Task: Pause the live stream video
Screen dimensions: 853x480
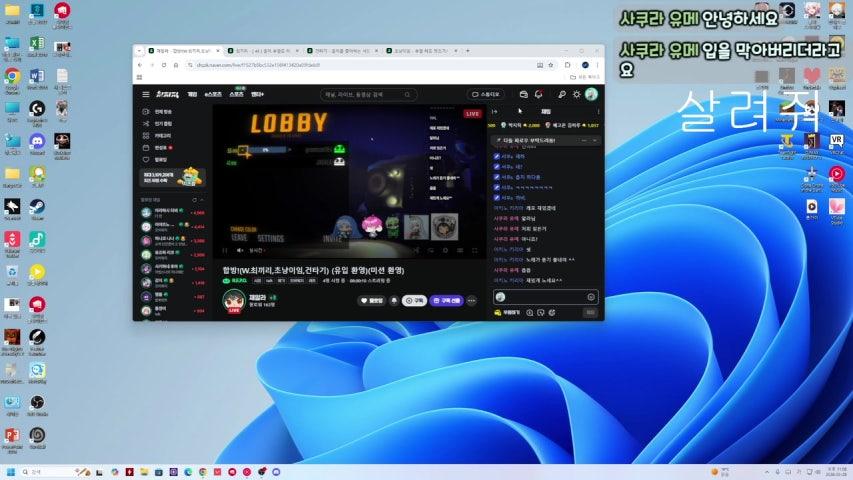Action: (x=225, y=250)
